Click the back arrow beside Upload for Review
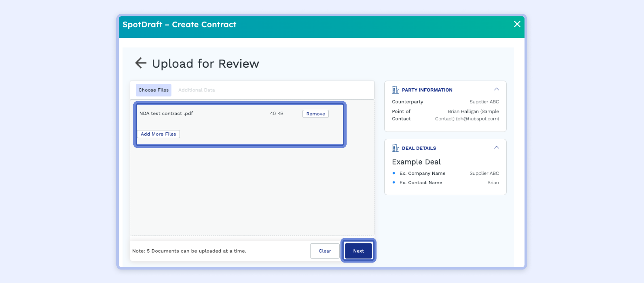644x283 pixels. click(141, 63)
